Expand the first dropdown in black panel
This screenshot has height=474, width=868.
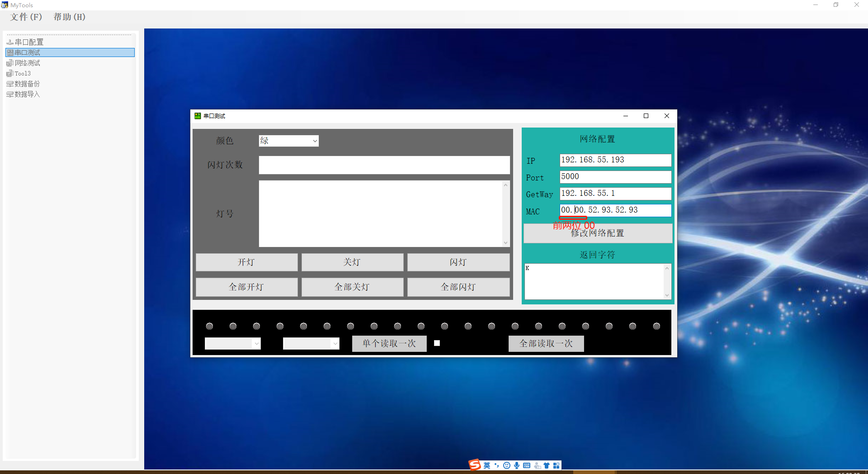coord(256,344)
